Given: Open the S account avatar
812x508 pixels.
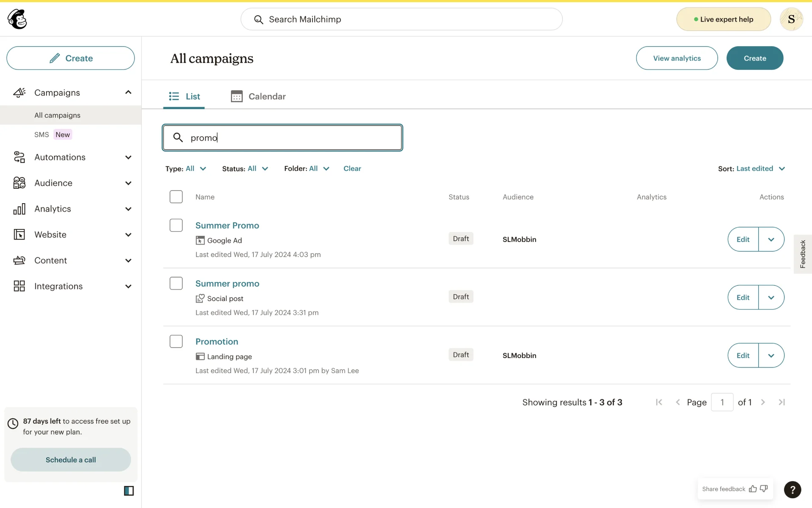Looking at the screenshot, I should pyautogui.click(x=791, y=19).
